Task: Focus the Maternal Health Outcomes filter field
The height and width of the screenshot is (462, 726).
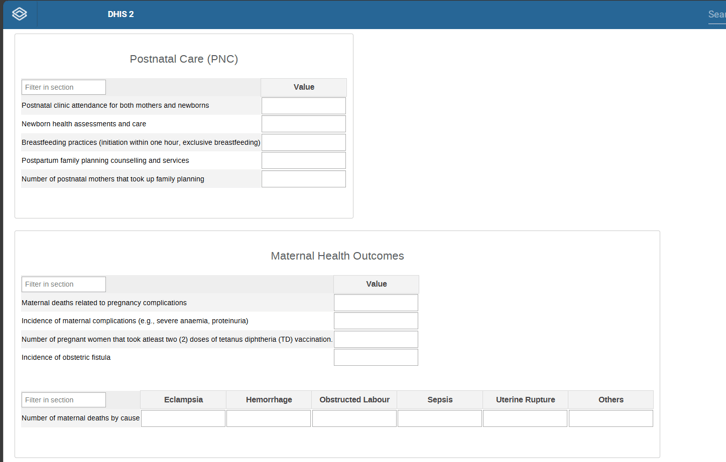Action: coord(63,284)
